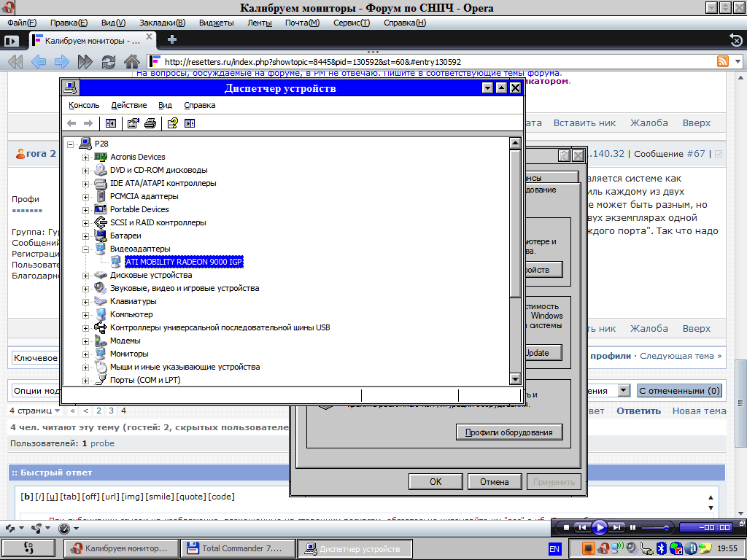Open closed tabs trash icon in Opera
The height and width of the screenshot is (560, 747).
[x=735, y=41]
